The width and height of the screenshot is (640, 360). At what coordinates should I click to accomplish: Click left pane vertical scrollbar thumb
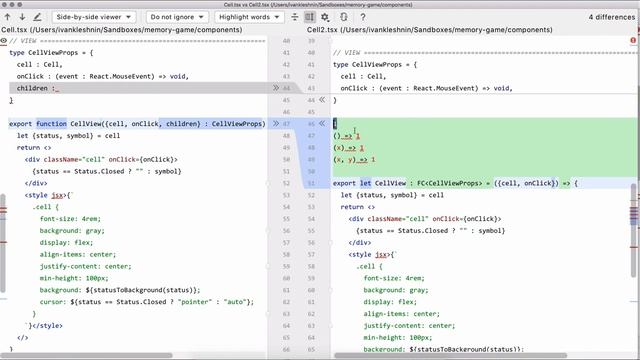(3, 243)
